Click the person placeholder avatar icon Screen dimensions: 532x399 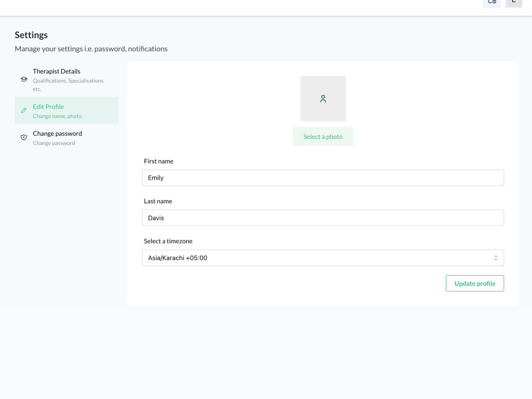323,99
